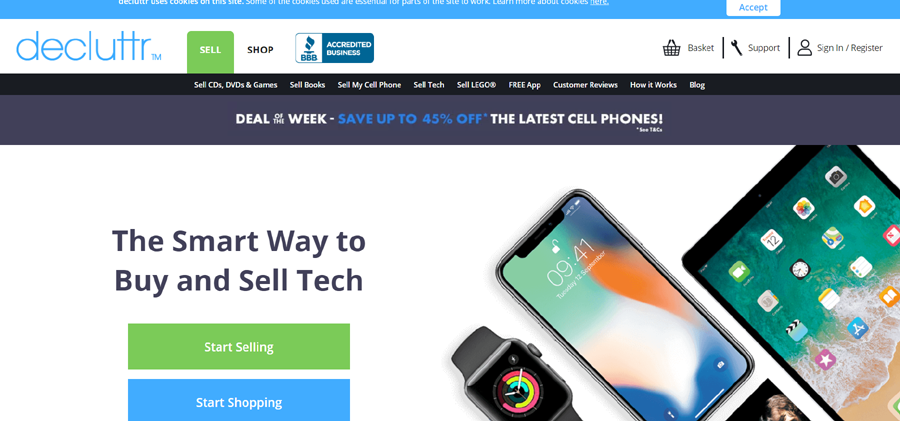The width and height of the screenshot is (900, 421).
Task: Switch to the SHOP tab
Action: (260, 50)
